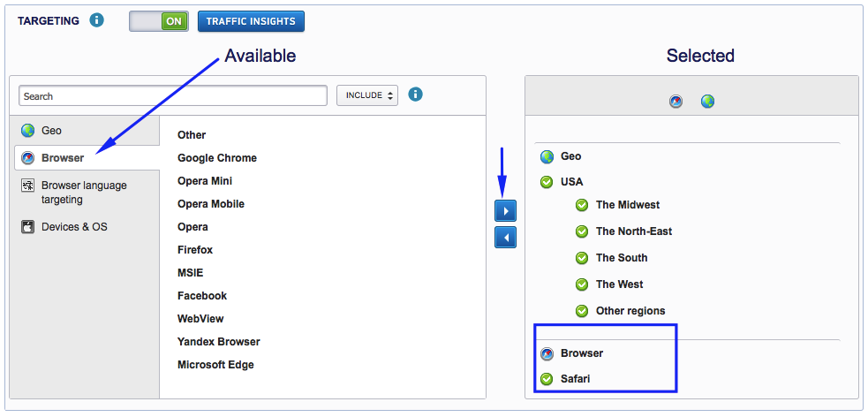Uncheck The South region checkmark
Viewport: 868px width, 417px height.
[x=582, y=258]
